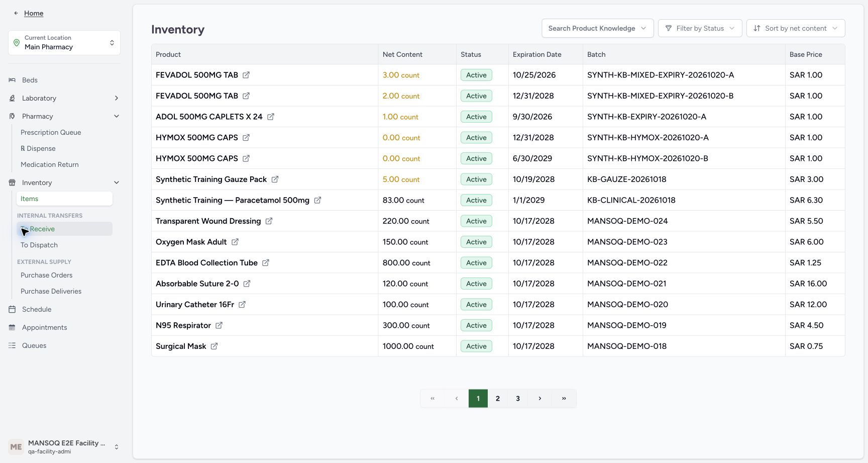Open external link icon beside Urinary Catheter 16Fr

coord(242,305)
